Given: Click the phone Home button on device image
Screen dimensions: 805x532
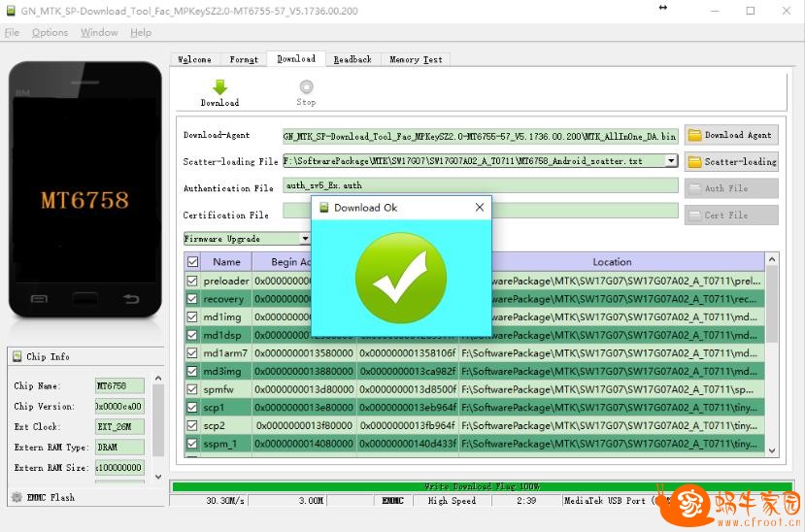Looking at the screenshot, I should click(x=85, y=298).
